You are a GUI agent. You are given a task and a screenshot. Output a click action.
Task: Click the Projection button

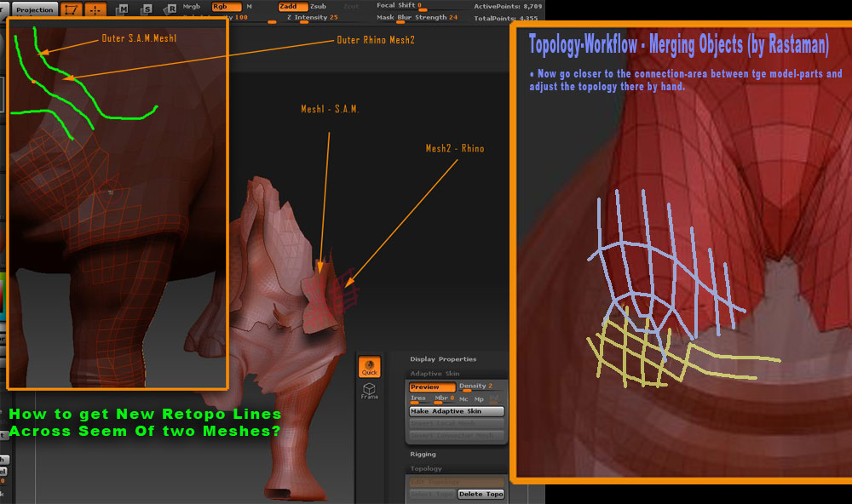[x=34, y=9]
